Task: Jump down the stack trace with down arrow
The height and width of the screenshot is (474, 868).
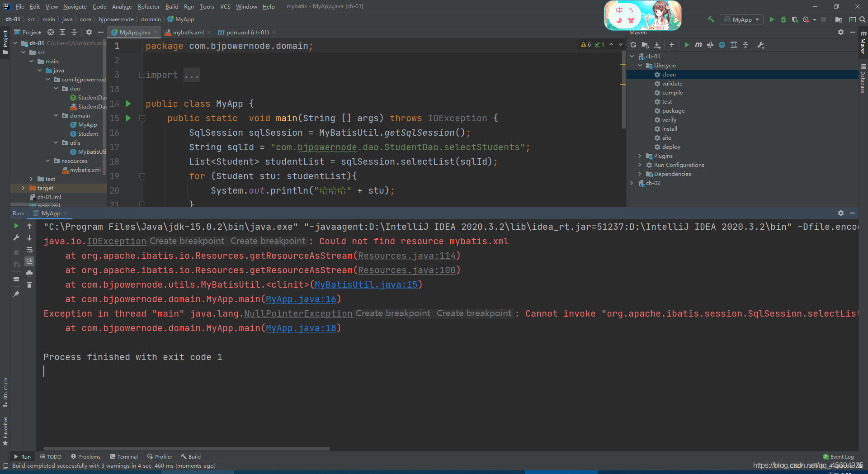Action: [x=29, y=237]
